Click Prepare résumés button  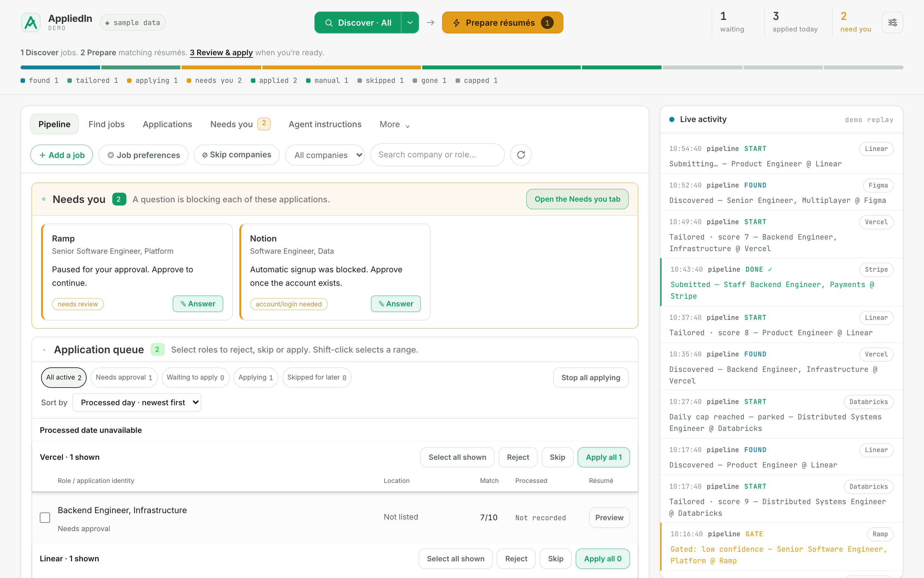(x=502, y=22)
